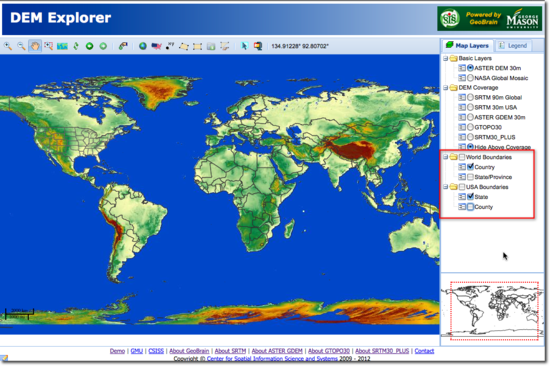The width and height of the screenshot is (550, 366).
Task: Select the NASA Global Mosaic radio button
Action: pyautogui.click(x=470, y=78)
